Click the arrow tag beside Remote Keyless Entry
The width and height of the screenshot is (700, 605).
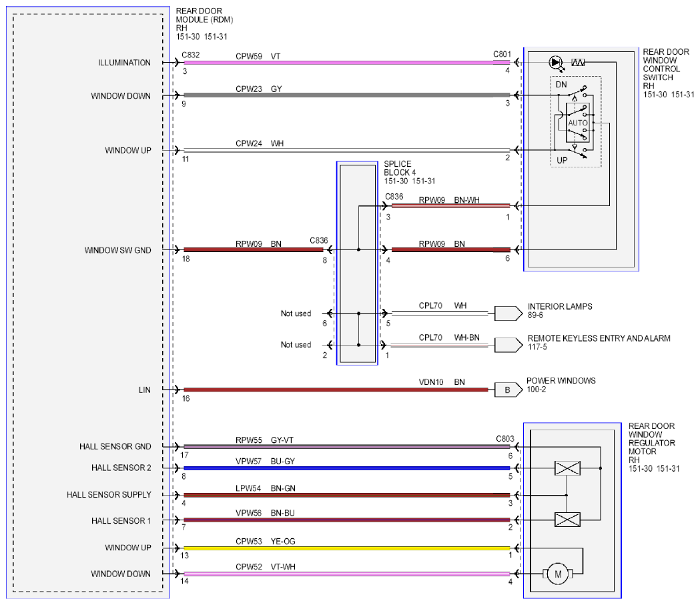[508, 345]
